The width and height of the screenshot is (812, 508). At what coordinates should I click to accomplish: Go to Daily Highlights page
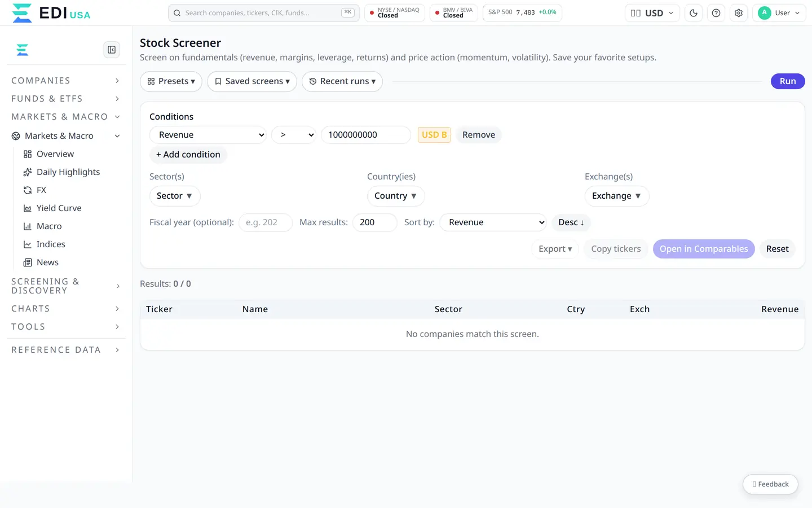(68, 172)
